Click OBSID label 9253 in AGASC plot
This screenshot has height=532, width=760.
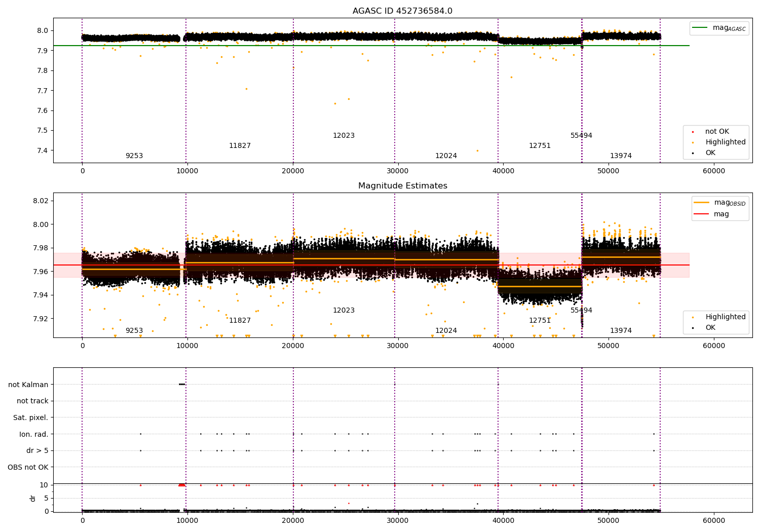134,156
